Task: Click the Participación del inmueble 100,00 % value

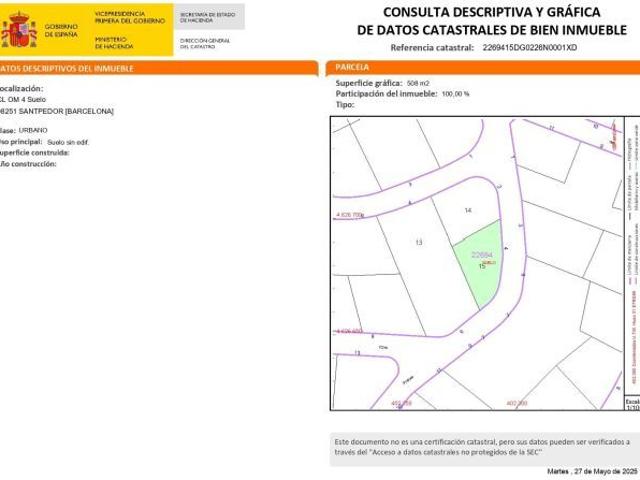Action: (455, 93)
